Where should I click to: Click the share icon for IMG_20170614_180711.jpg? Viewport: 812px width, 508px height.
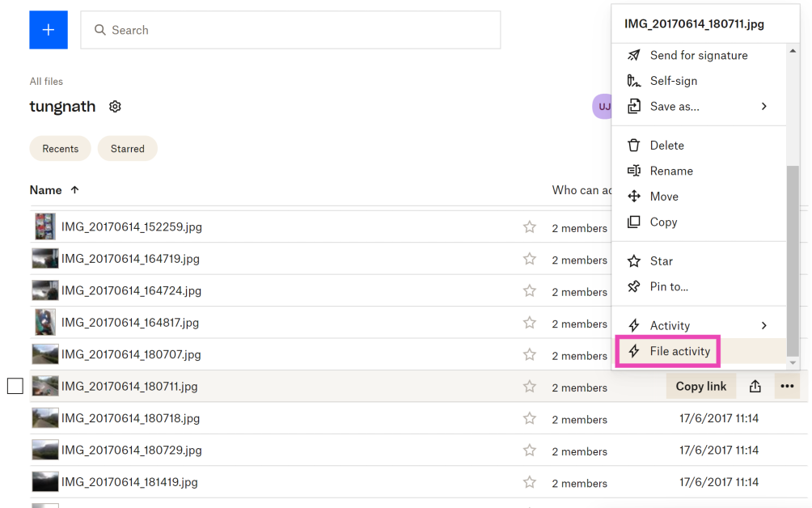755,387
